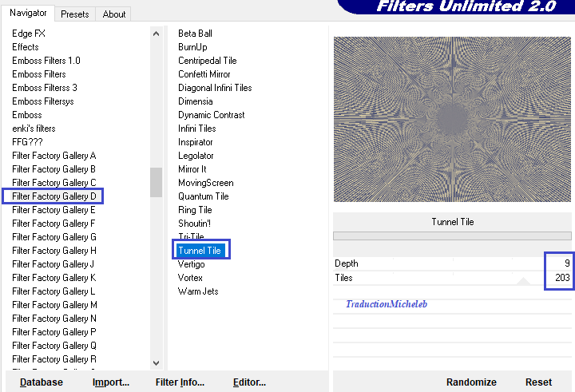Click the Depth slider track
The image size is (575, 392).
click(438, 271)
